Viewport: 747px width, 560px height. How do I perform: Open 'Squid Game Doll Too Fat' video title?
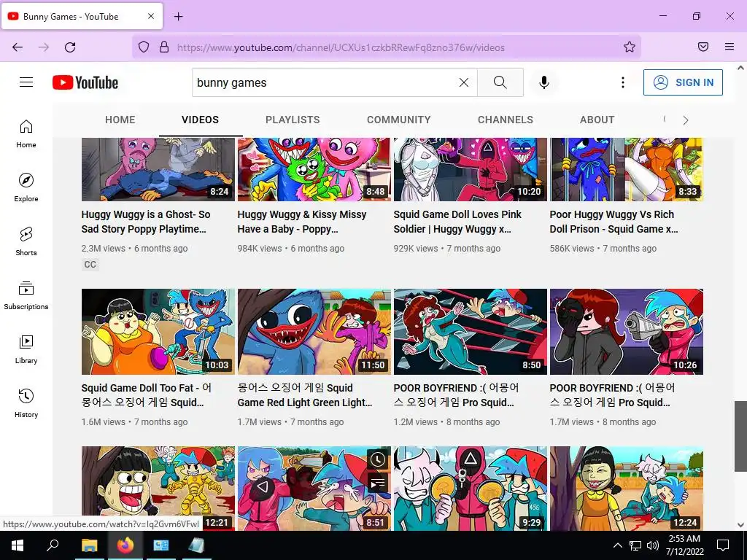(146, 395)
